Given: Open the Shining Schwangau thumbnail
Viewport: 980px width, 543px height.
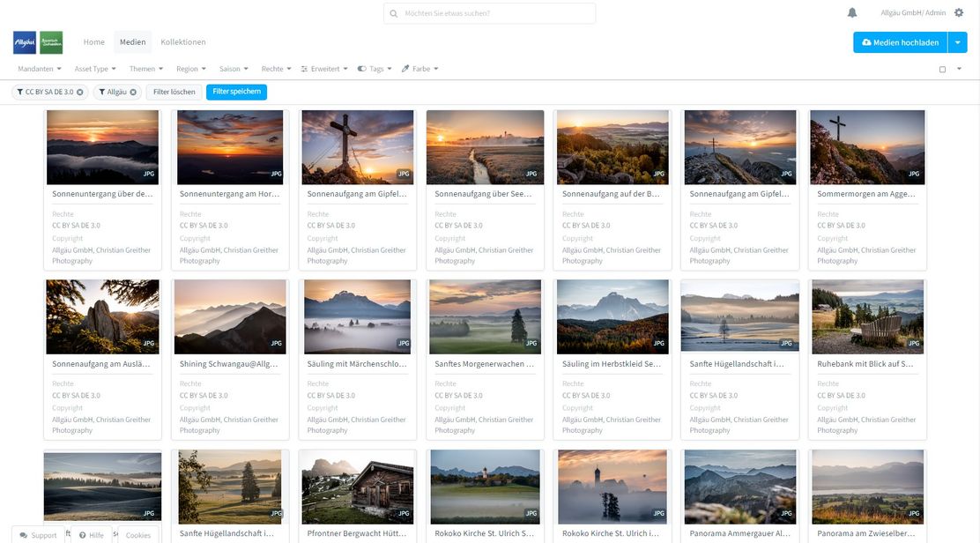Looking at the screenshot, I should [230, 317].
